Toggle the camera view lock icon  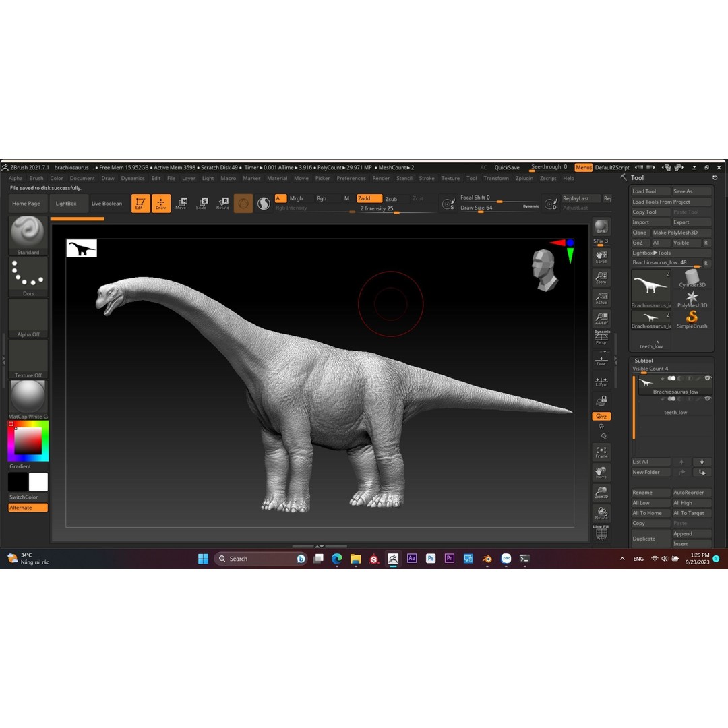[601, 400]
